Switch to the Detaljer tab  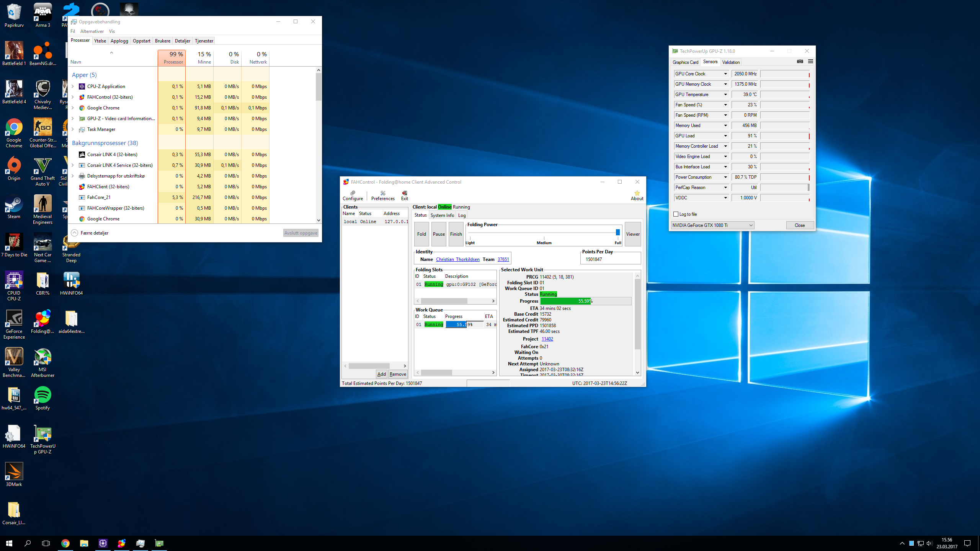coord(183,41)
